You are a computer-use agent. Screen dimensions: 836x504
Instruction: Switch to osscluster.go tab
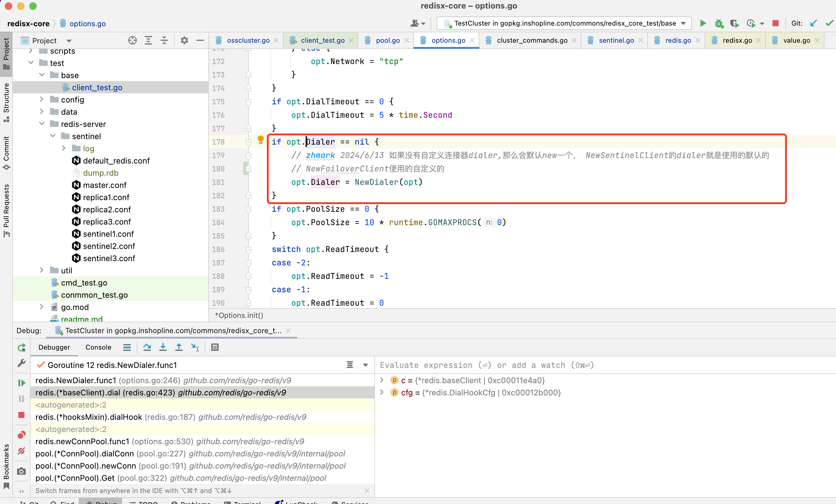tap(248, 40)
